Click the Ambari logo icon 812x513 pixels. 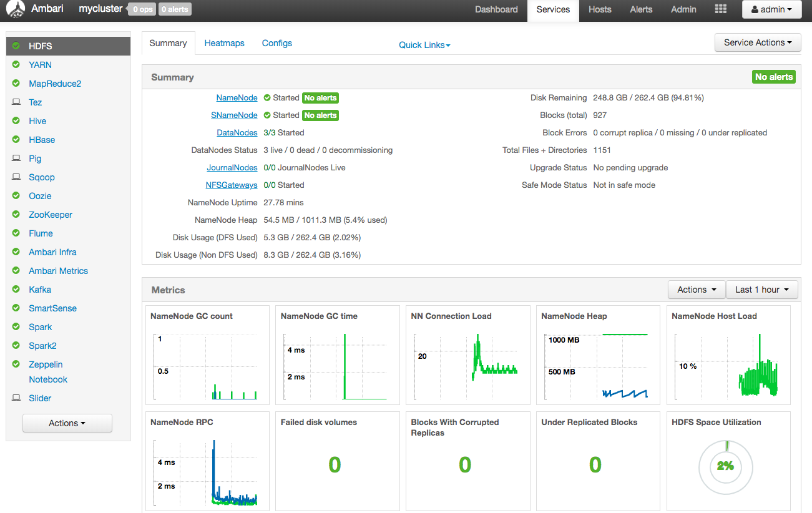[x=16, y=9]
